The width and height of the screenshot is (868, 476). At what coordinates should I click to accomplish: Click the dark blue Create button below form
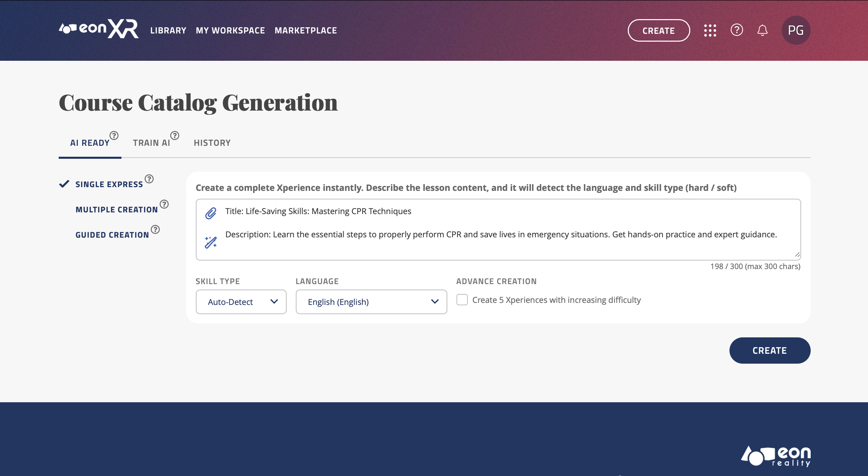[770, 350]
